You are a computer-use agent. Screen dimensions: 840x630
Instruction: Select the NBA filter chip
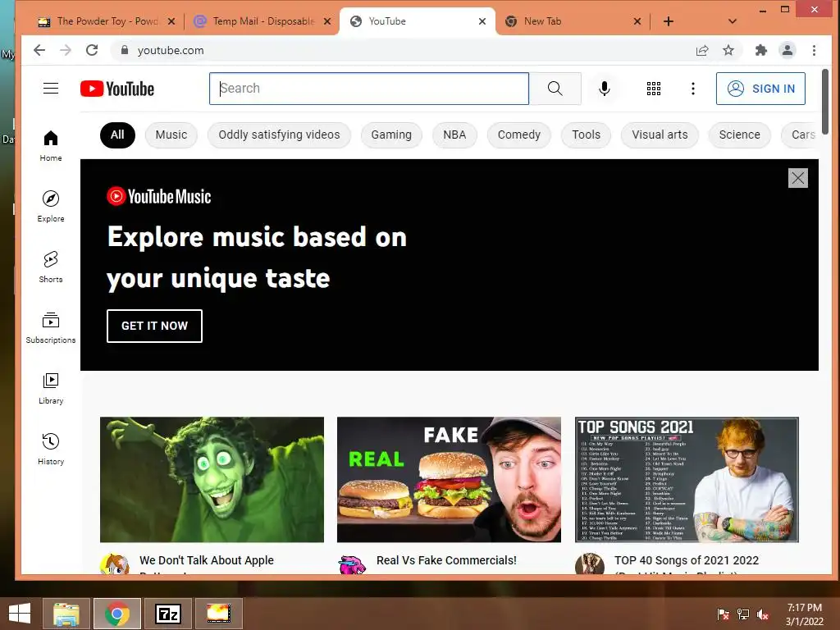tap(454, 135)
